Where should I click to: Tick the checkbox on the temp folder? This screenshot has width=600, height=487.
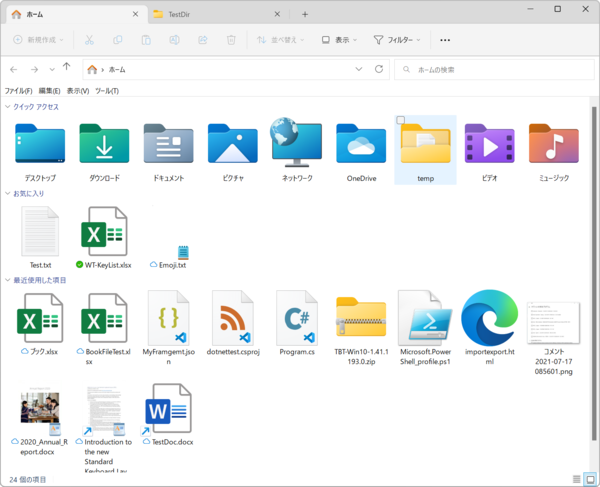click(401, 121)
